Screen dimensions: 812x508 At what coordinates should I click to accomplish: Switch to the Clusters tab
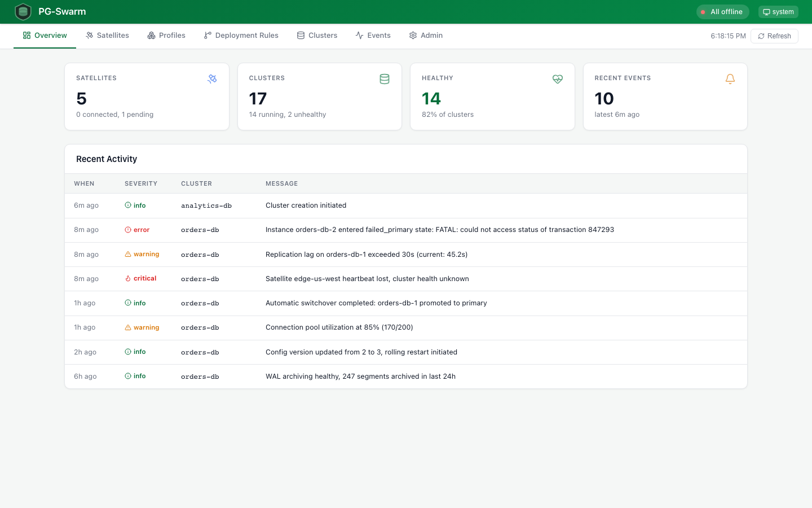[x=317, y=36]
